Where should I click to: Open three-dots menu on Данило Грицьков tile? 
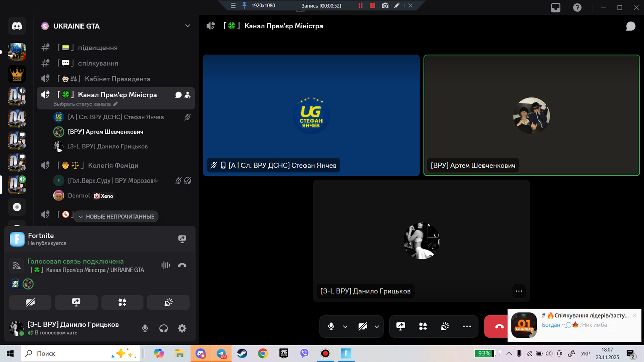519,291
